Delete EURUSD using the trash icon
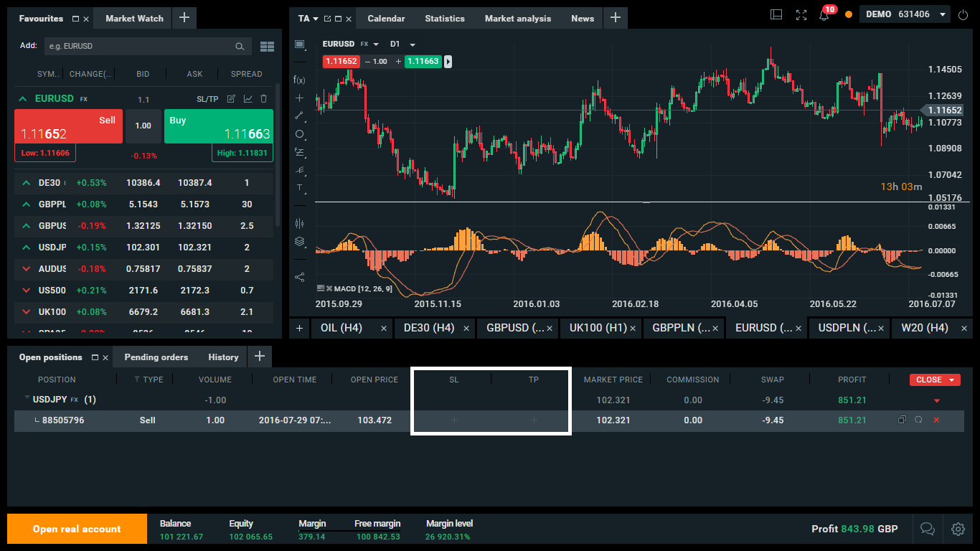Screen dimensions: 980x551 pyautogui.click(x=264, y=99)
